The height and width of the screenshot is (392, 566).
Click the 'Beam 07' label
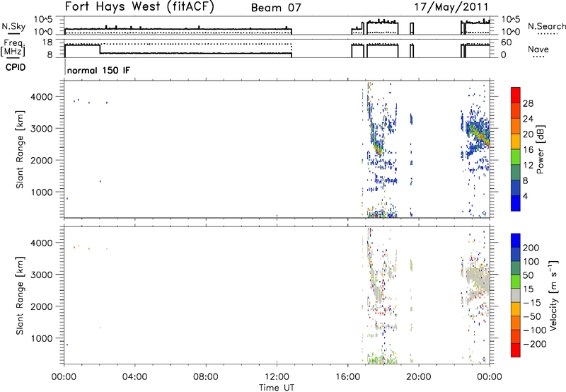pyautogui.click(x=276, y=8)
